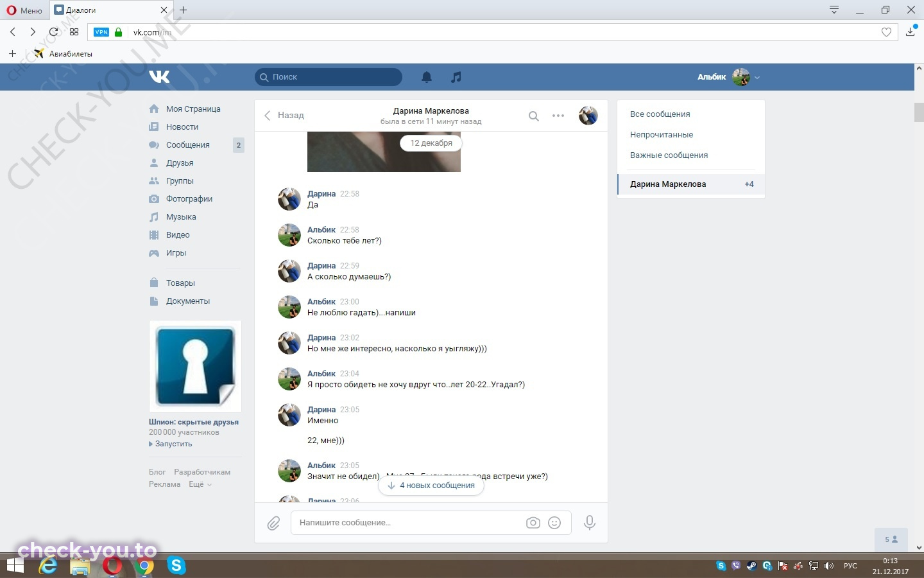Go back with the browser back arrow
Viewport: 924px width, 578px height.
13,31
